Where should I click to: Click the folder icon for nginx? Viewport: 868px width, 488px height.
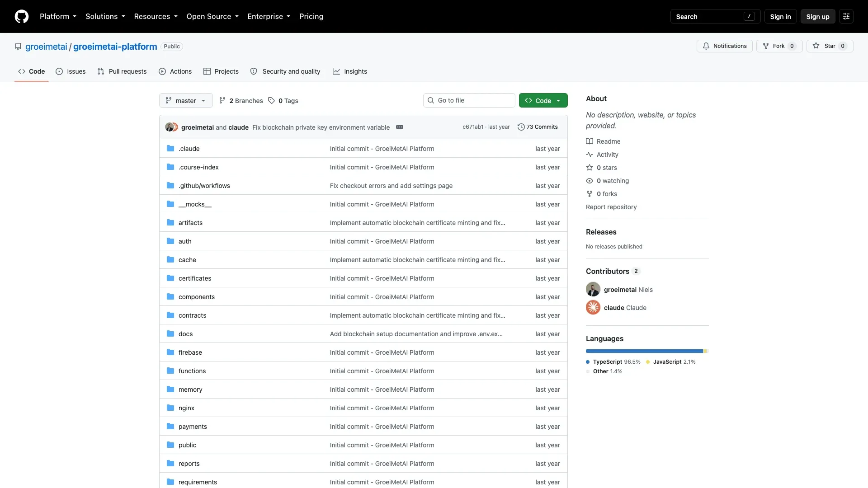[170, 408]
